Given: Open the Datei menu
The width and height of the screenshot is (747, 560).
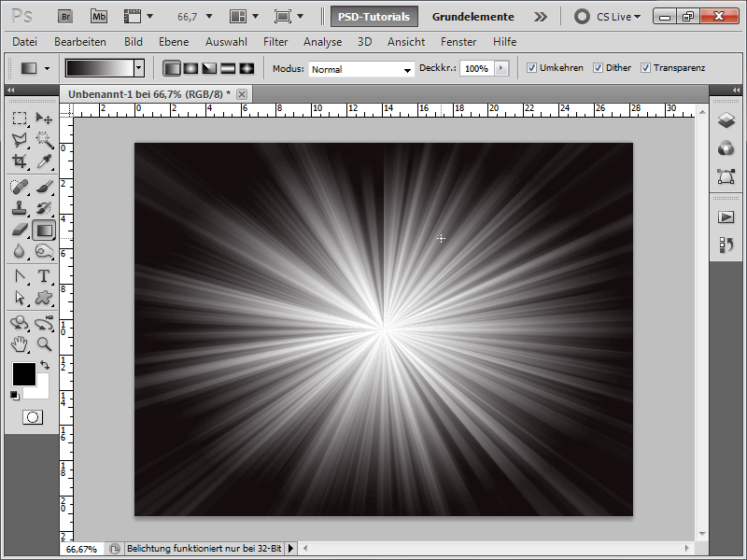Looking at the screenshot, I should [x=25, y=42].
